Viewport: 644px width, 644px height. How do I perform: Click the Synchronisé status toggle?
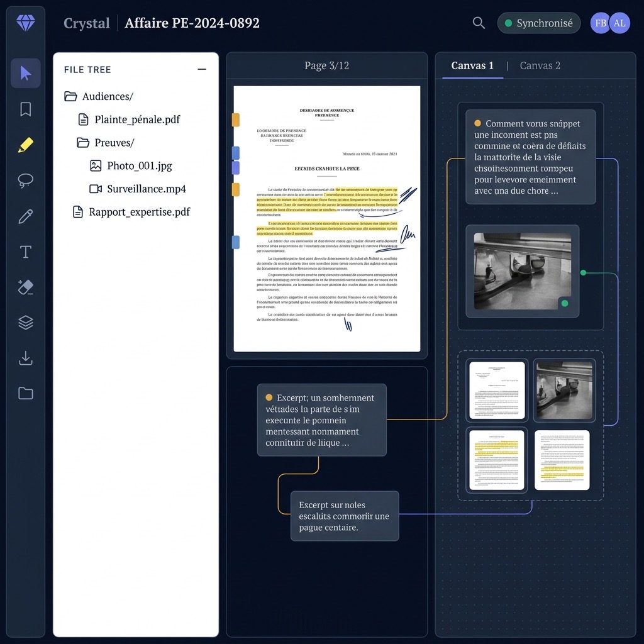coord(538,23)
